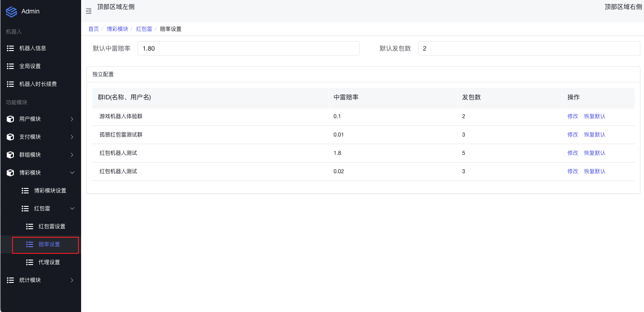This screenshot has height=312, width=644.
Task: Click list icon beside 机器人信息
Action: (x=10, y=48)
